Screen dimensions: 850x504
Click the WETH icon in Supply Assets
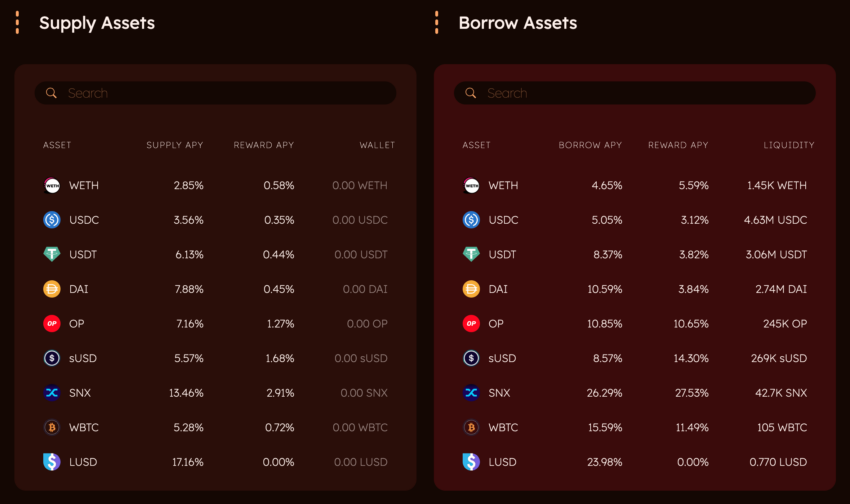tap(51, 185)
